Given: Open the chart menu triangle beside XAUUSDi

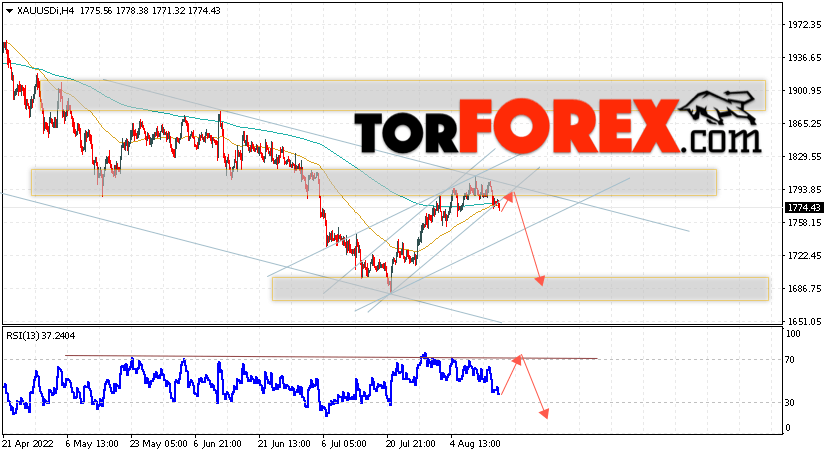Looking at the screenshot, I should coord(10,11).
